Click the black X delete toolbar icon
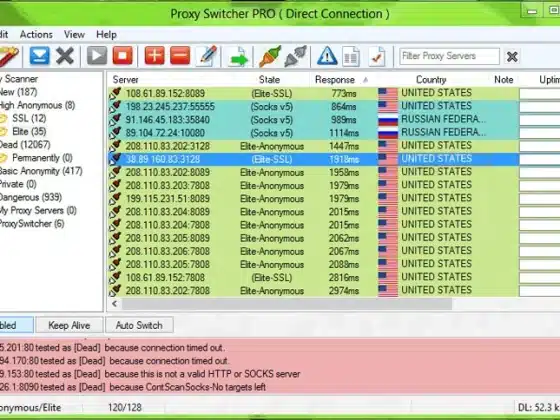560x420 pixels. coord(65,56)
